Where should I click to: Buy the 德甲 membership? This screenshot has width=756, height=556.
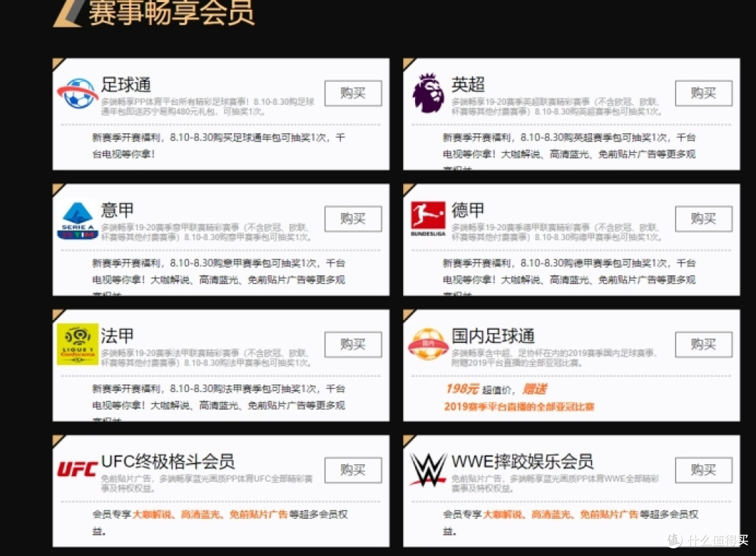point(703,219)
